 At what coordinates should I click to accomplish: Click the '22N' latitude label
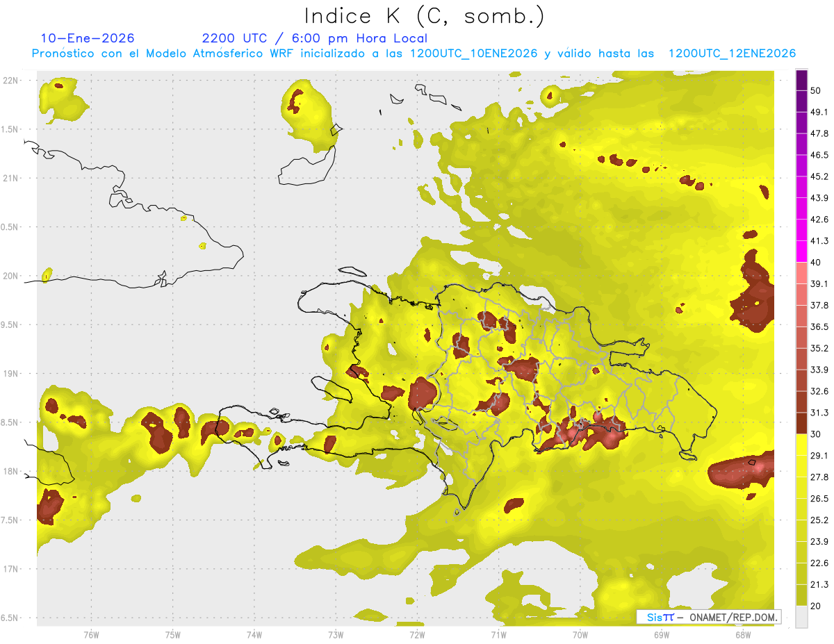[x=12, y=81]
